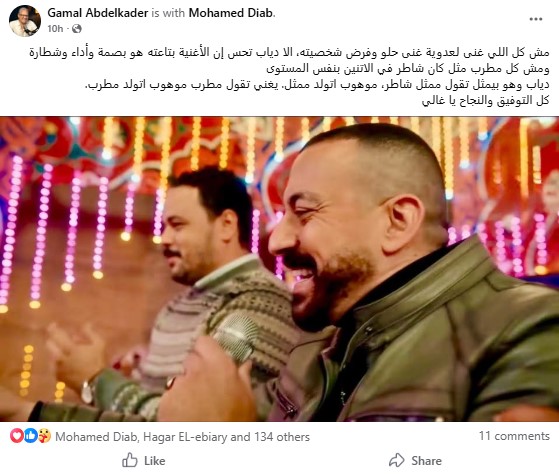The width and height of the screenshot is (559, 475).
Task: Share the post
Action: coord(415,460)
